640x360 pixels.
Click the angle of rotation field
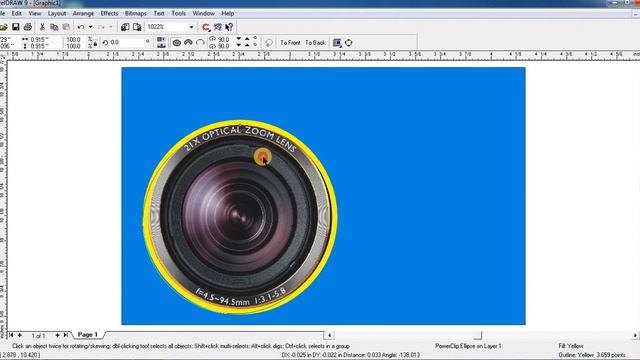(x=127, y=42)
